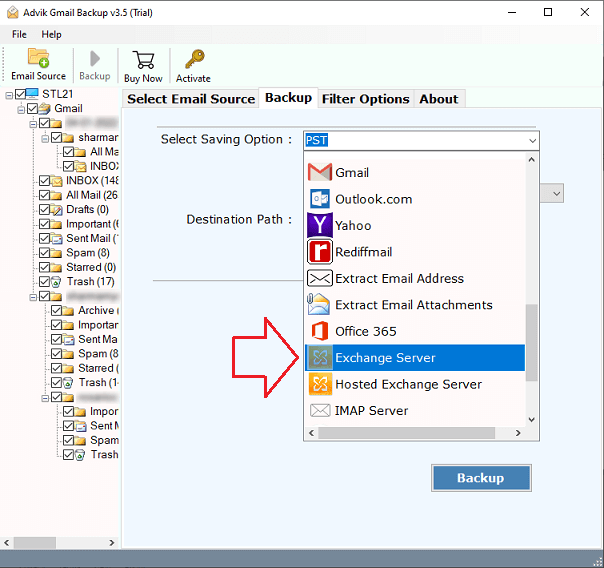Switch to Filter Options tab

tap(366, 99)
